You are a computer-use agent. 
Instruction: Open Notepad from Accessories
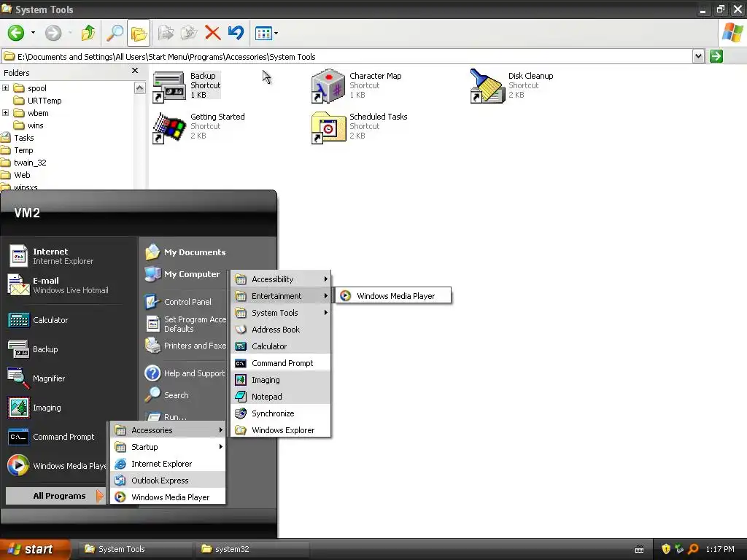pos(281,397)
